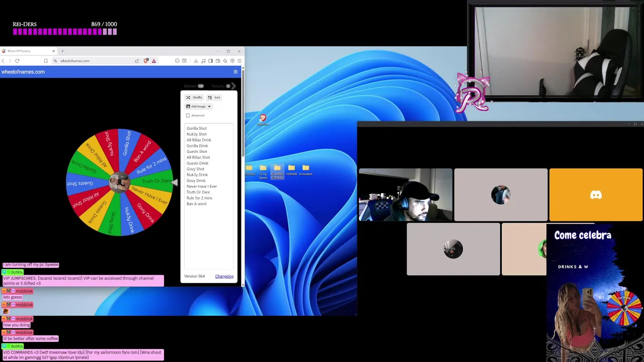Select the bearded man's webcam tile in call

pyautogui.click(x=406, y=195)
